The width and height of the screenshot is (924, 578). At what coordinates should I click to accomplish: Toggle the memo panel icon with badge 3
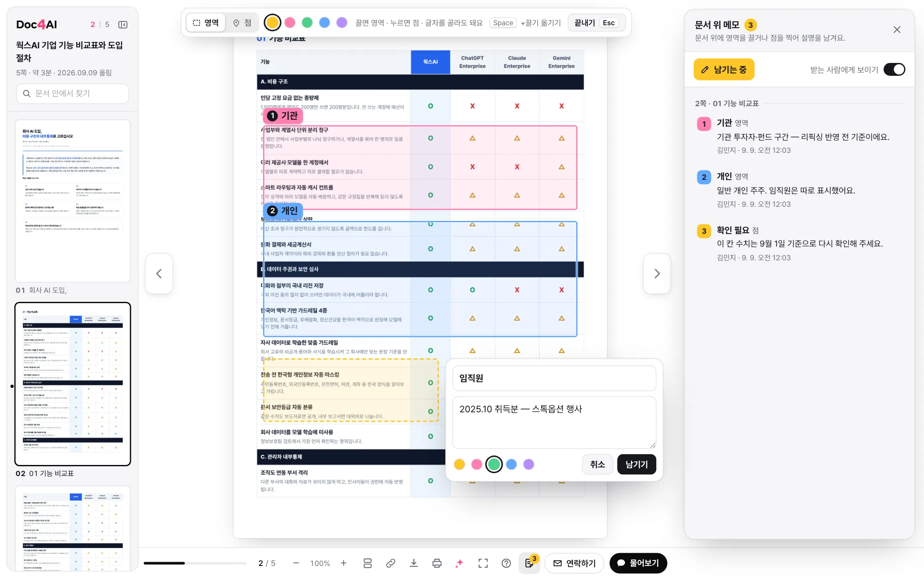pos(530,563)
